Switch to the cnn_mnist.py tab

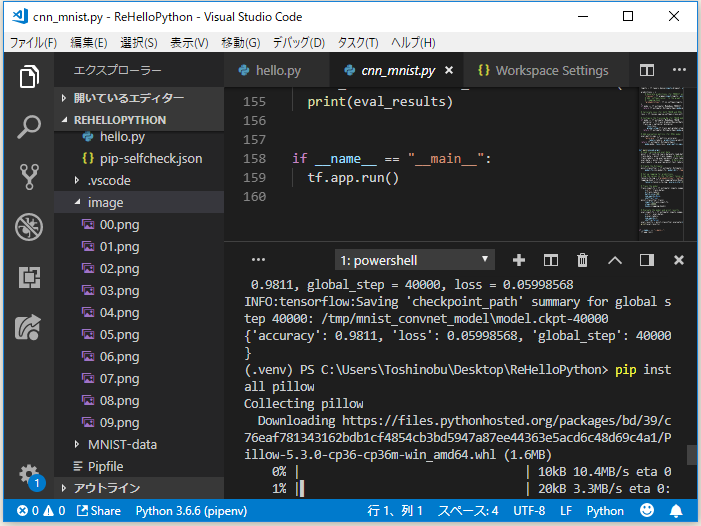point(397,70)
